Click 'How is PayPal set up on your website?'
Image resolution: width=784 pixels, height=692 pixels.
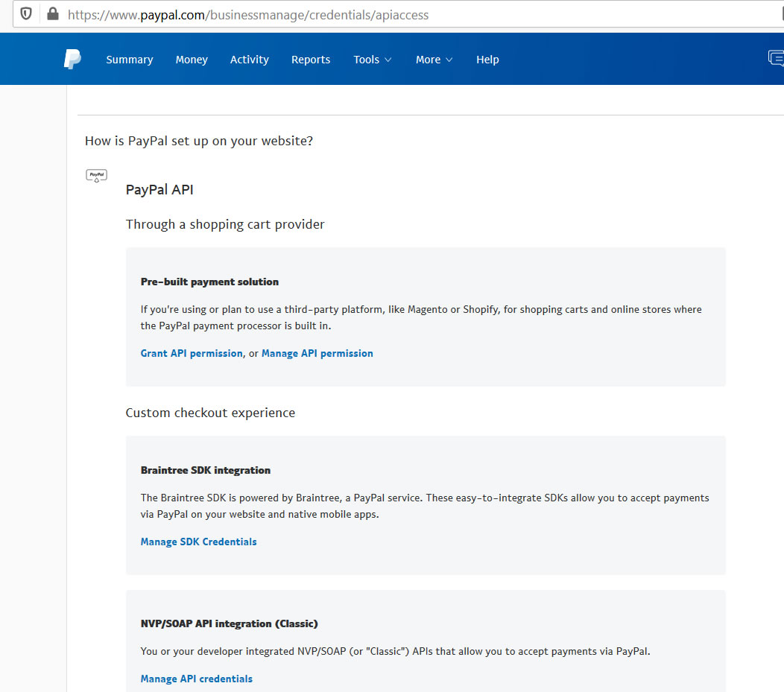pyautogui.click(x=199, y=141)
